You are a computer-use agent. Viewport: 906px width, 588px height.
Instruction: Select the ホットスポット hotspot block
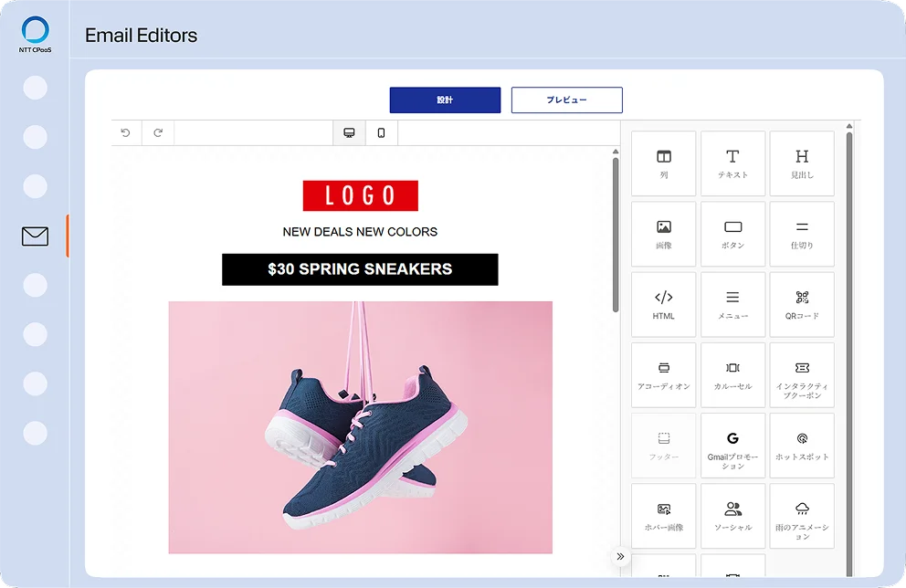pyautogui.click(x=802, y=446)
